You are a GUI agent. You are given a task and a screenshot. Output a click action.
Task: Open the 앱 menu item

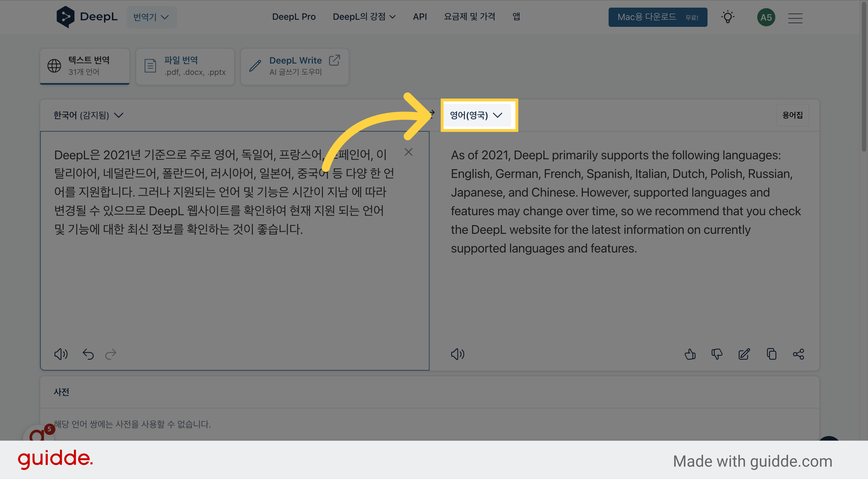coord(516,17)
